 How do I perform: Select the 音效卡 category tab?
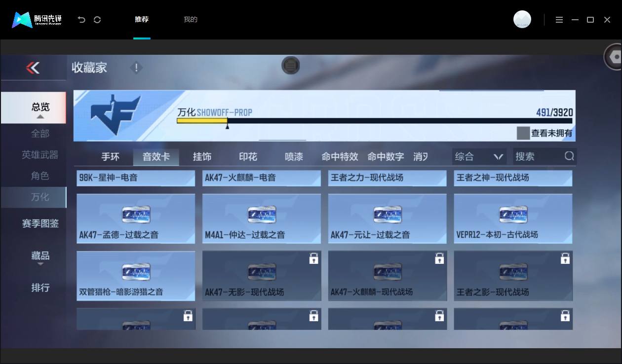156,157
